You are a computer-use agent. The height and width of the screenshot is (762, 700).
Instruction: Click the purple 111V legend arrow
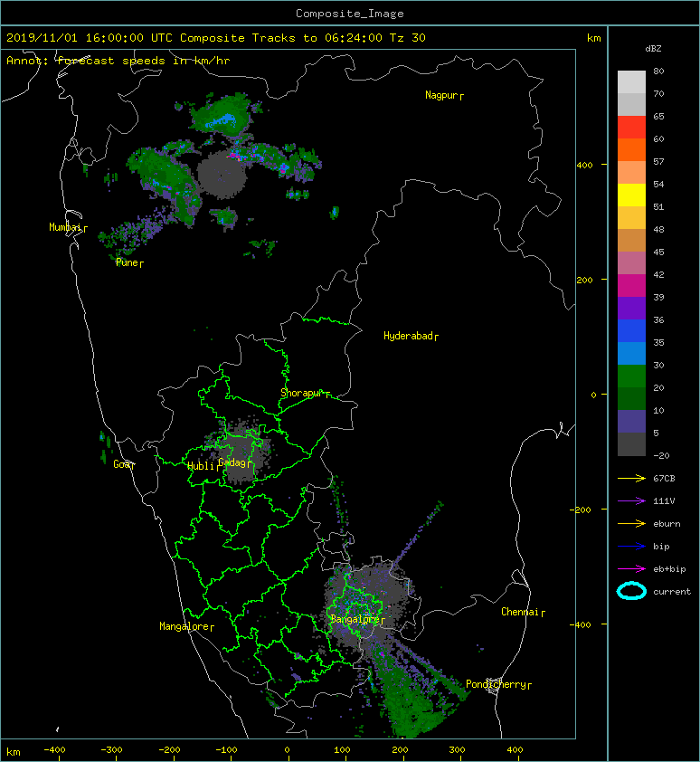631,500
